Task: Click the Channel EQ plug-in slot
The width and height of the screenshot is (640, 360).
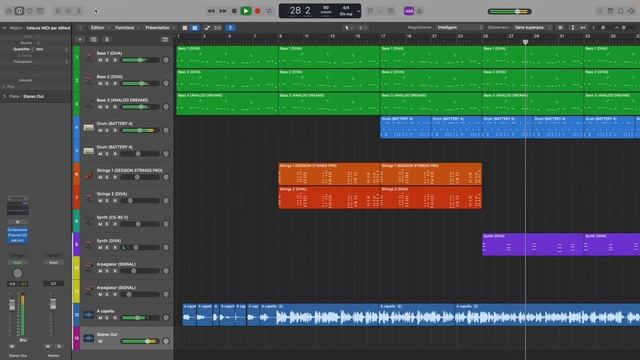Action: (x=17, y=235)
